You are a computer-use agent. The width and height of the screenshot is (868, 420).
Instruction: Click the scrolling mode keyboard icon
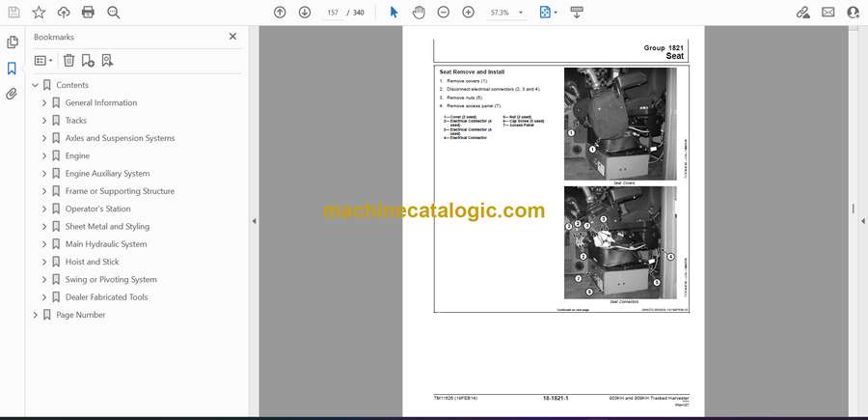click(x=577, y=13)
